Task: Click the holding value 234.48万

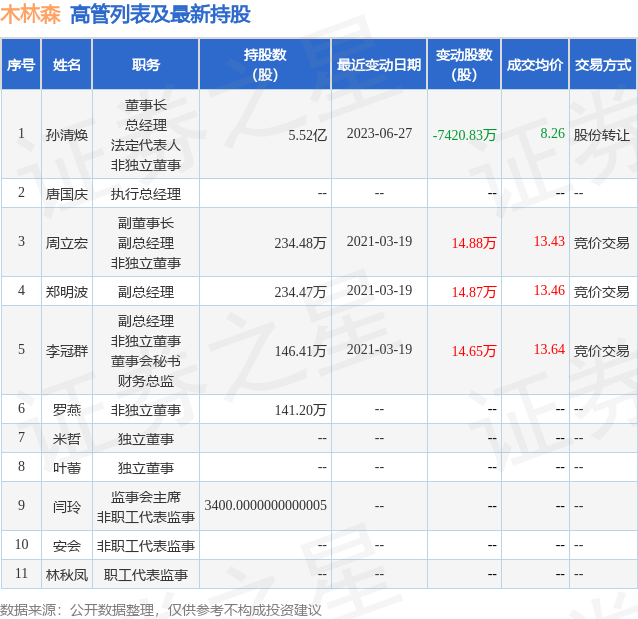Action: [300, 243]
